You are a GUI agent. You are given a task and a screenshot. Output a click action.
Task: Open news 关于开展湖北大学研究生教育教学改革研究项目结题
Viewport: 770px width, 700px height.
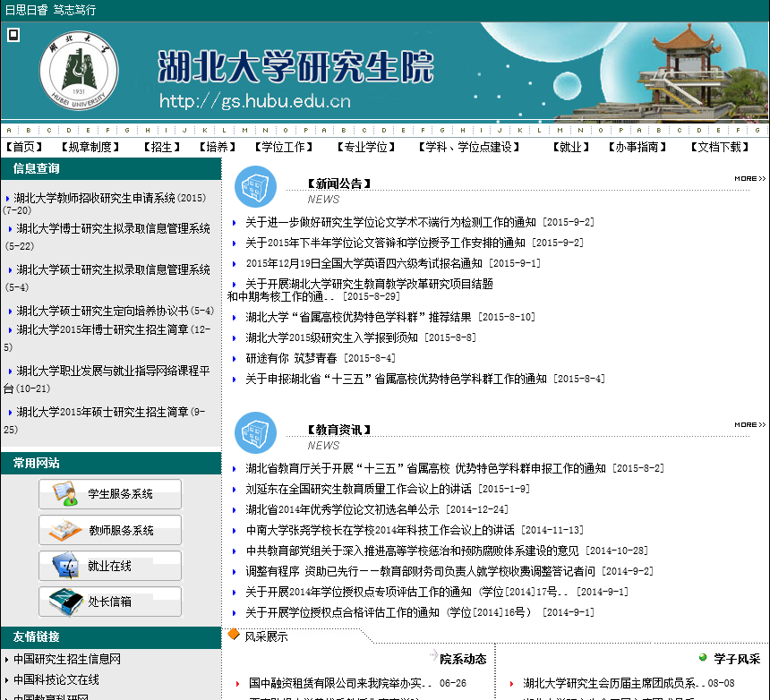coord(369,285)
